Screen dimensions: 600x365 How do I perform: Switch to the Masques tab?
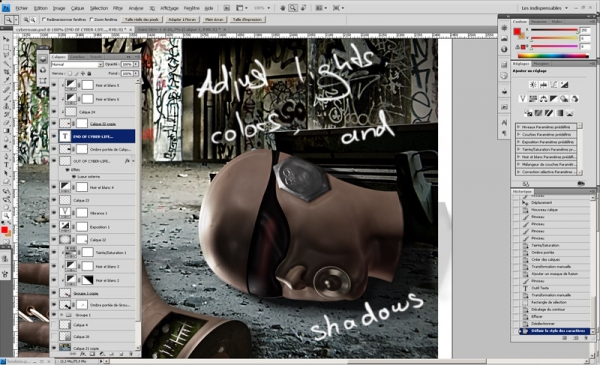[541, 64]
